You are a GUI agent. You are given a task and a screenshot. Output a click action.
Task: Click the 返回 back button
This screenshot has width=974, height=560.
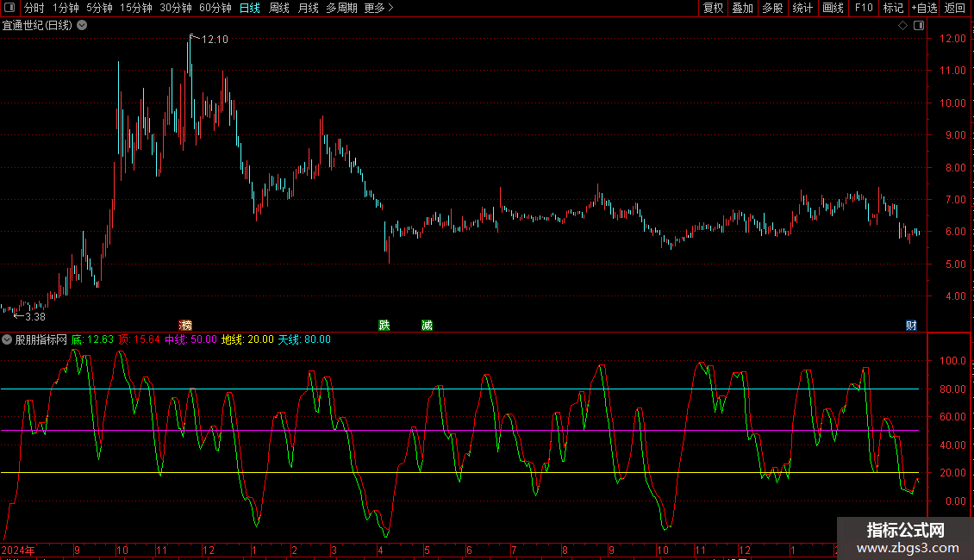(955, 8)
